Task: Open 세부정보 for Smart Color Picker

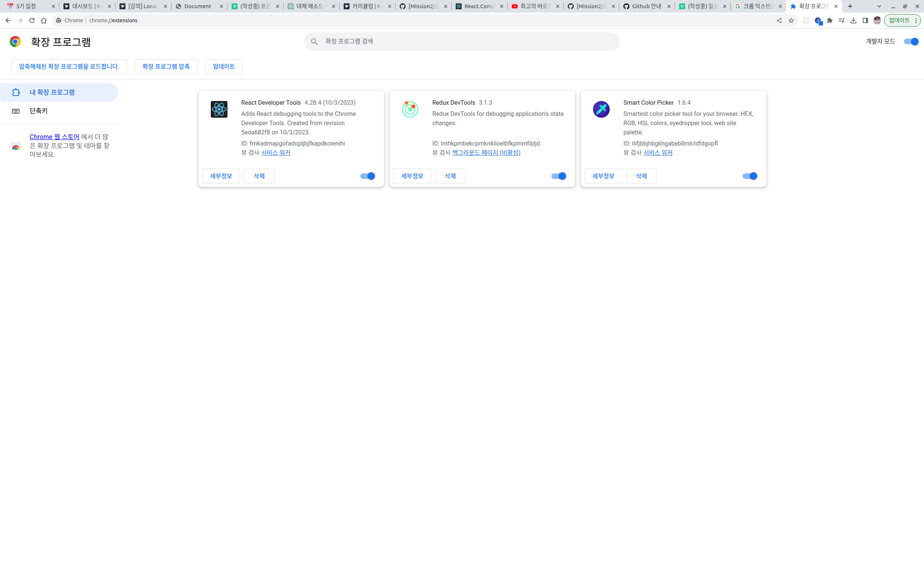Action: point(603,176)
